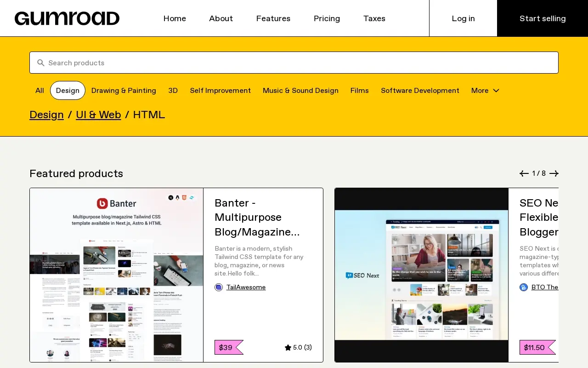Open the SEO Next product title

(539, 217)
